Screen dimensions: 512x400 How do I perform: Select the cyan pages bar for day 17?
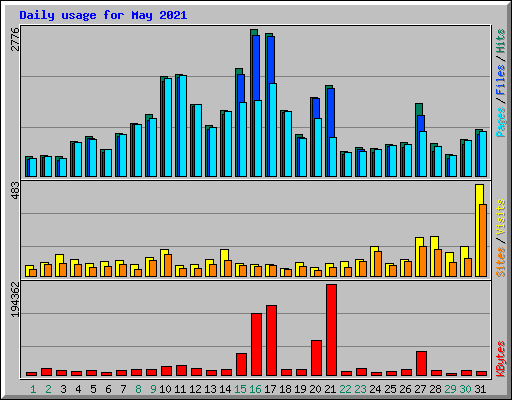pos(273,130)
